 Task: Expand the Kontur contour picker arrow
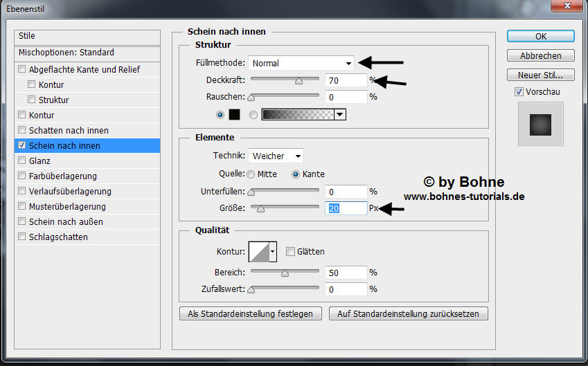[x=273, y=252]
